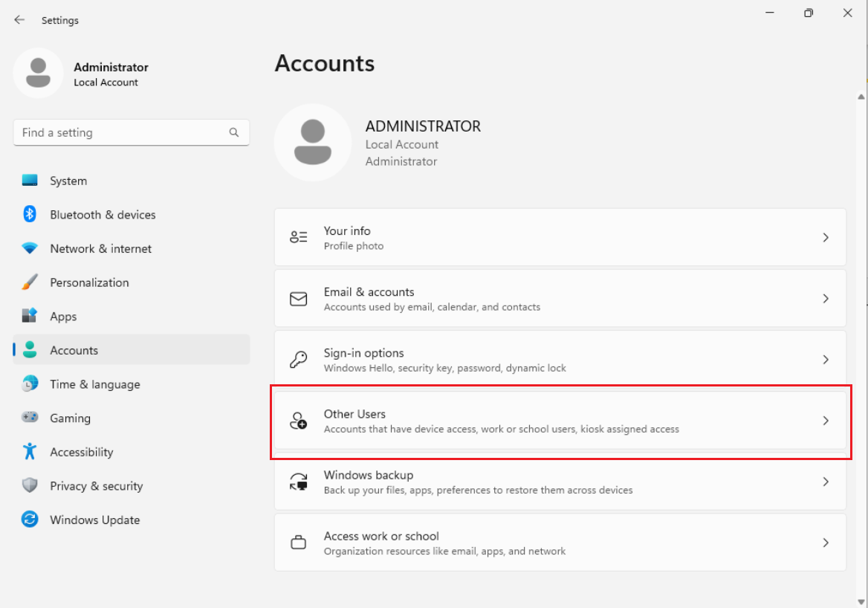Restore down the Settings window
Image resolution: width=868 pixels, height=608 pixels.
tap(809, 12)
